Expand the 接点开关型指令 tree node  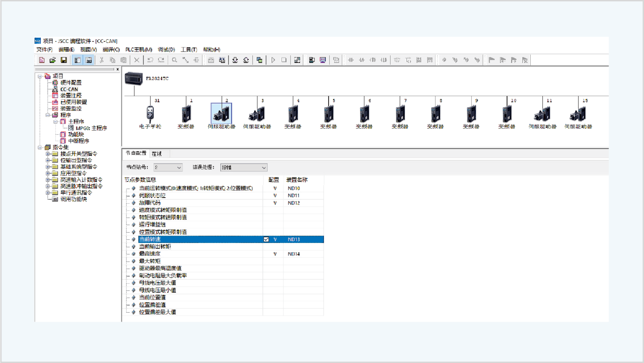(48, 153)
